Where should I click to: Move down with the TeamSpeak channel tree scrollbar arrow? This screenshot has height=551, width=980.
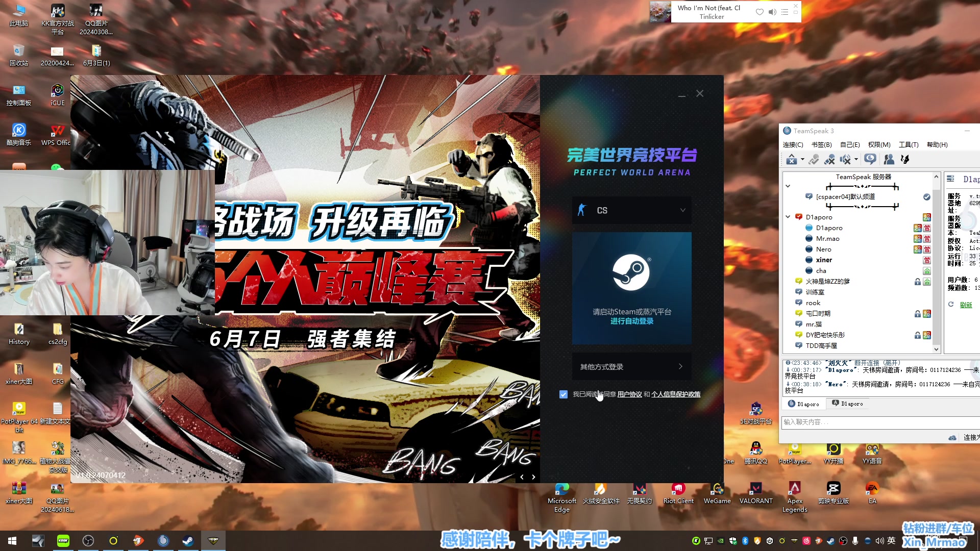[936, 349]
